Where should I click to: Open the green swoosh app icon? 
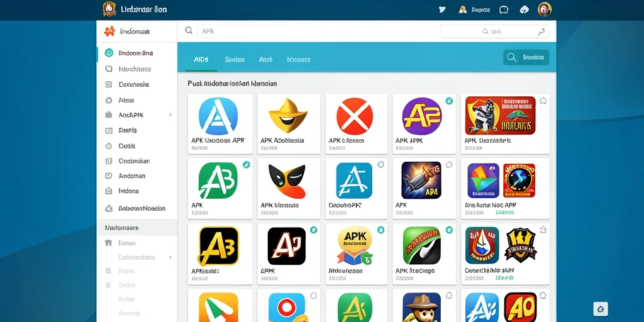pos(421,245)
